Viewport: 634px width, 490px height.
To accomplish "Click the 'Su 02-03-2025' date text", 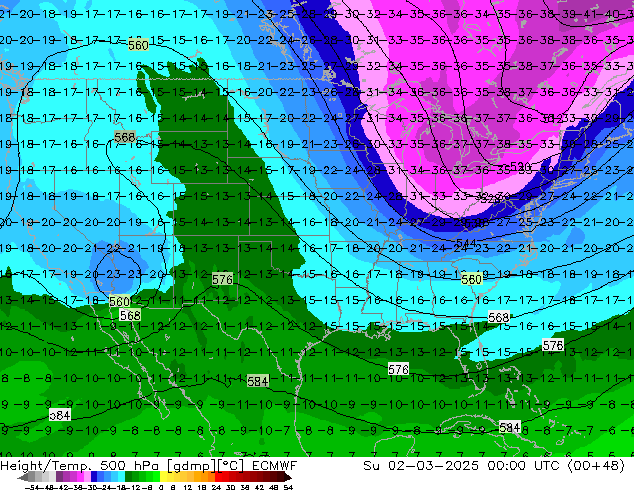I will tap(421, 466).
